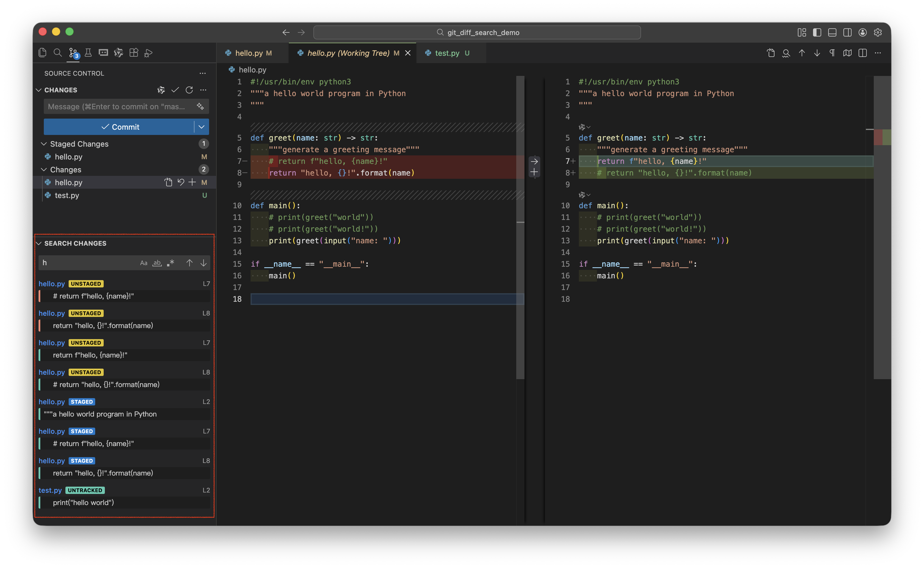Open the Commit button dropdown arrow
The image size is (924, 569).
[201, 127]
